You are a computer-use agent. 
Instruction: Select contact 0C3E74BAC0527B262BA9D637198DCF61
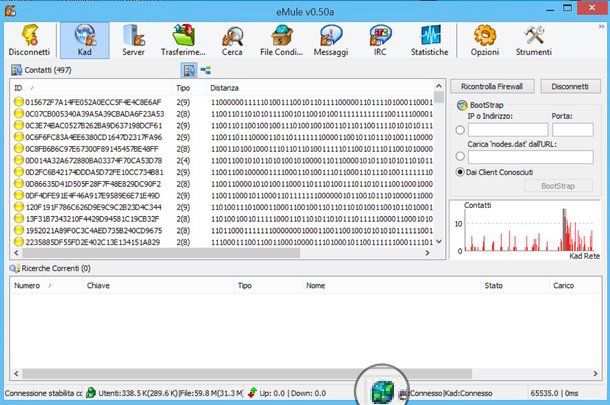pos(223,125)
